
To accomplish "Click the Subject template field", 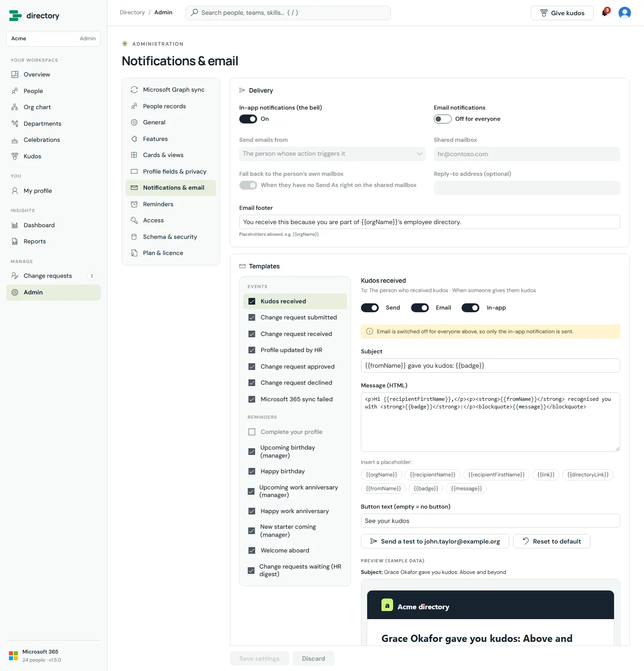I will click(x=491, y=365).
